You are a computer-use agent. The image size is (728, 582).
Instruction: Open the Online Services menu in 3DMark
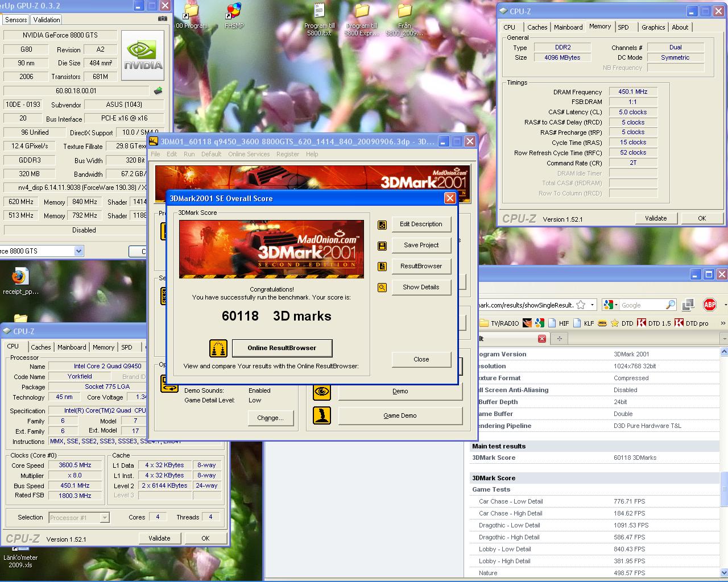click(x=249, y=154)
